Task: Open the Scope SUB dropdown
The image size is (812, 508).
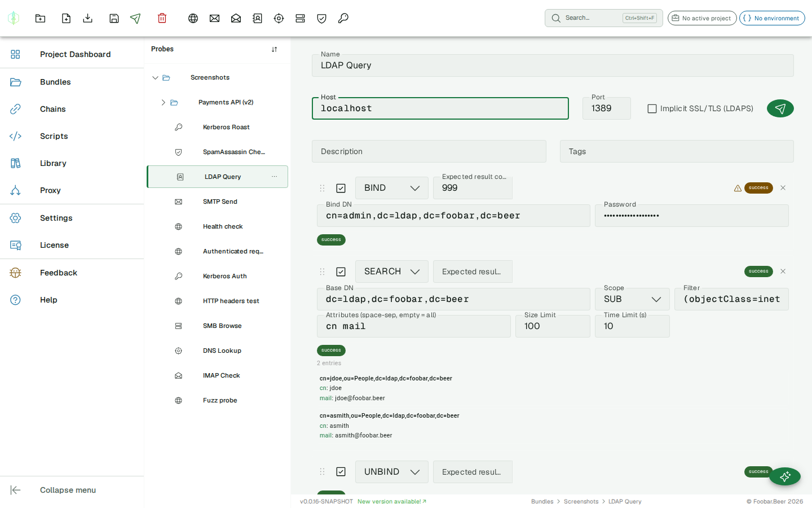Action: 632,299
